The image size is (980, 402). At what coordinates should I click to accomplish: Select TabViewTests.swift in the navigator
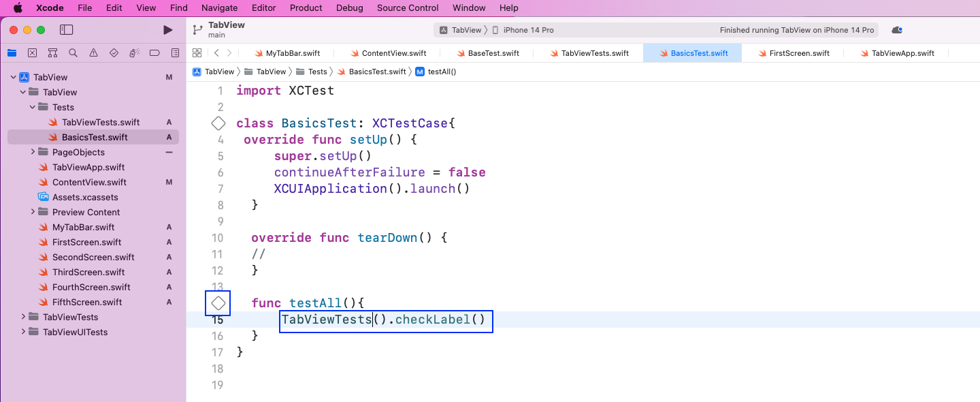click(x=93, y=122)
